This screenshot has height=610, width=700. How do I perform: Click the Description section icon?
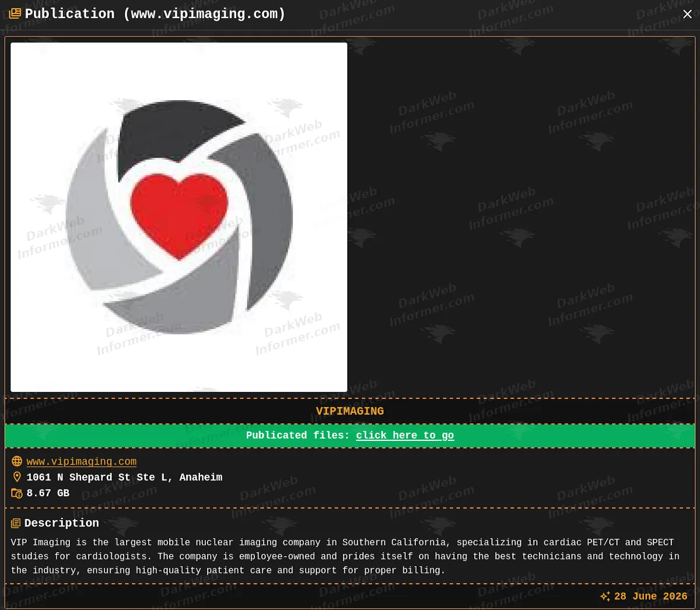pyautogui.click(x=16, y=524)
